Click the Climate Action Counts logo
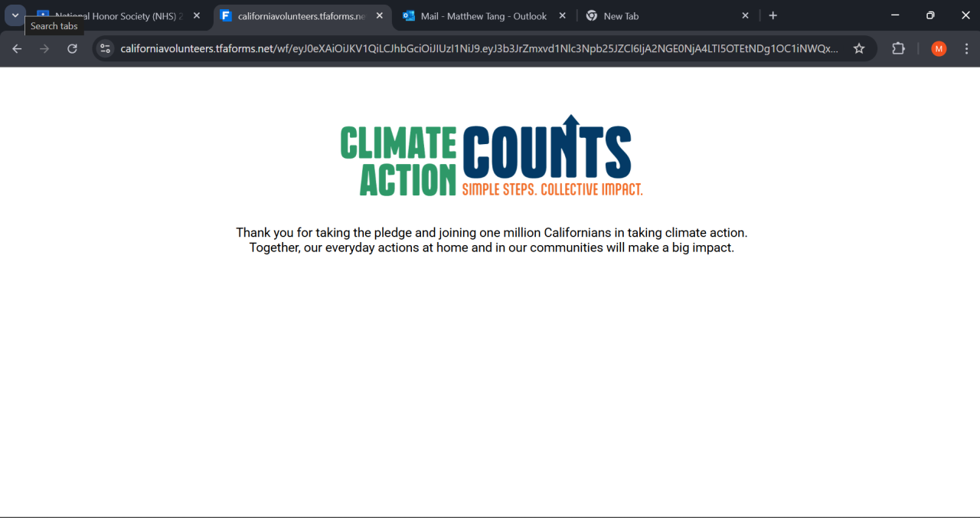This screenshot has width=980, height=518. pyautogui.click(x=492, y=156)
